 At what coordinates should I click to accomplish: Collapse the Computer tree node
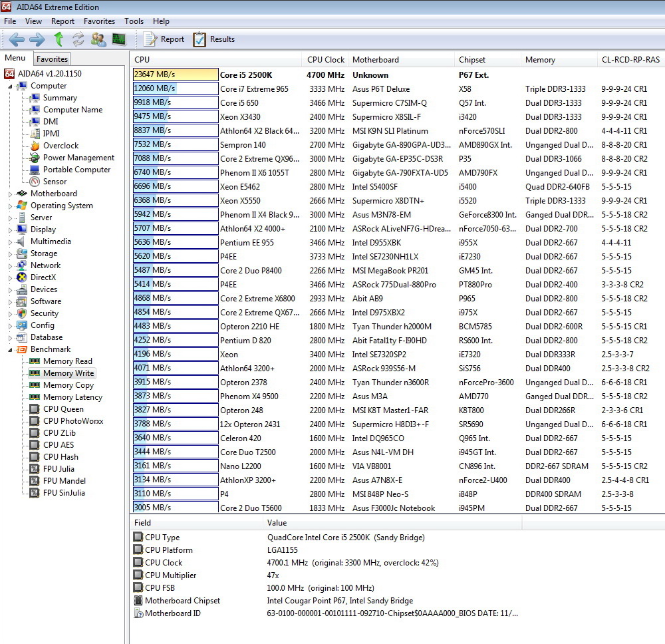(x=10, y=86)
